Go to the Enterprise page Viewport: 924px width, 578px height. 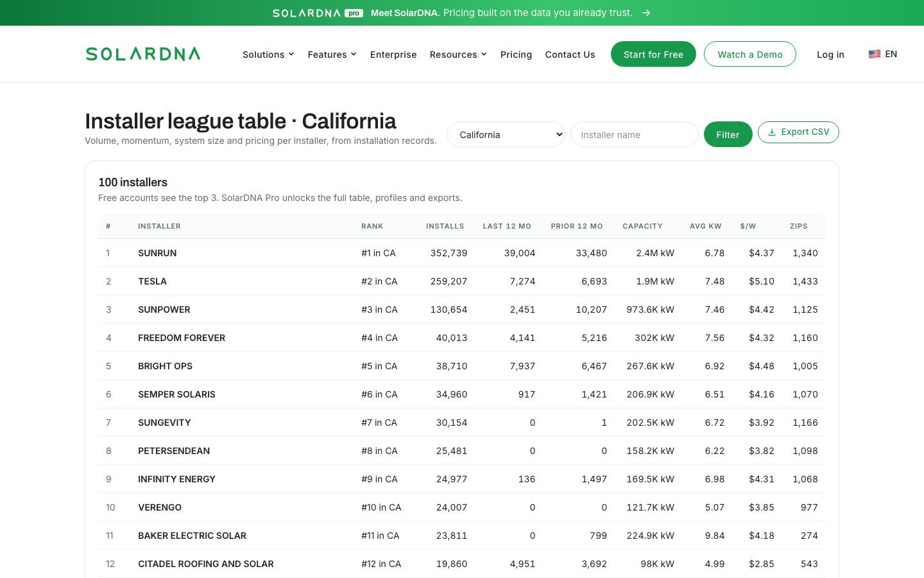[393, 55]
